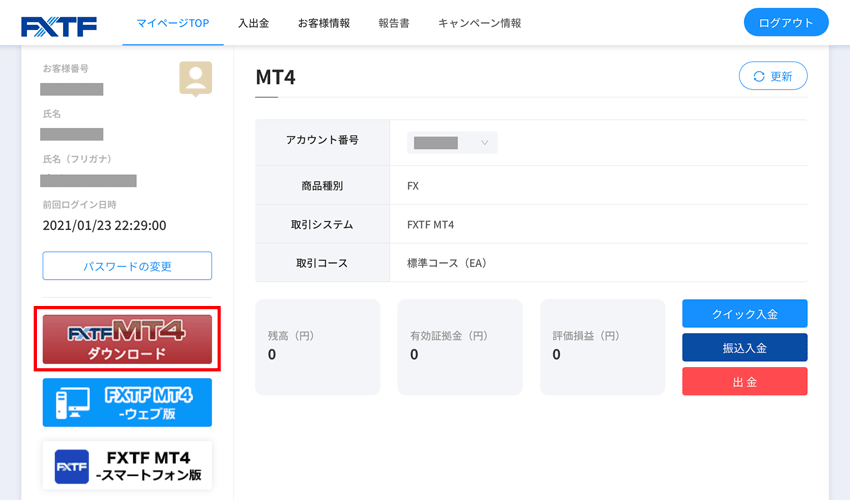Click the computer icon on ウェブ版 banner
The height and width of the screenshot is (500, 850).
pos(73,403)
